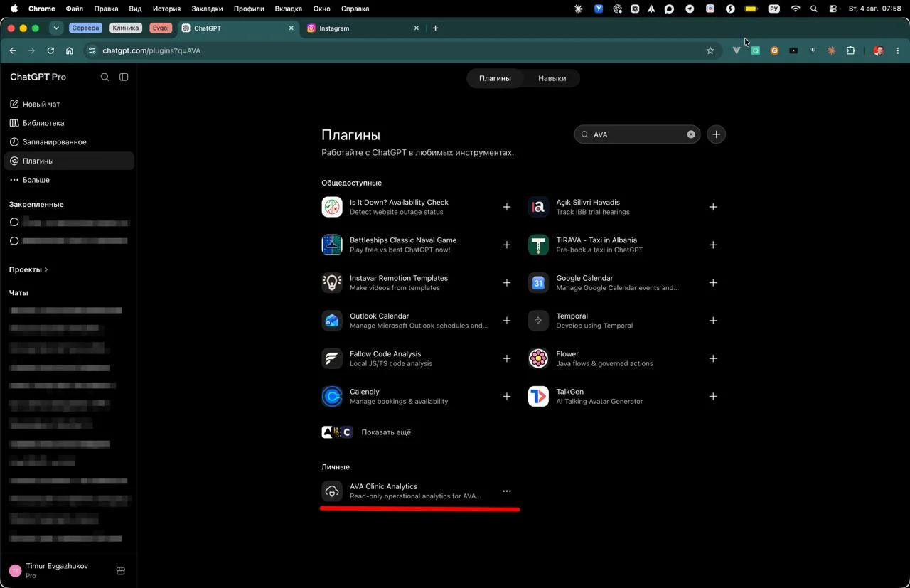
Task: Open the Chrome profile avatar menu
Action: 879,50
